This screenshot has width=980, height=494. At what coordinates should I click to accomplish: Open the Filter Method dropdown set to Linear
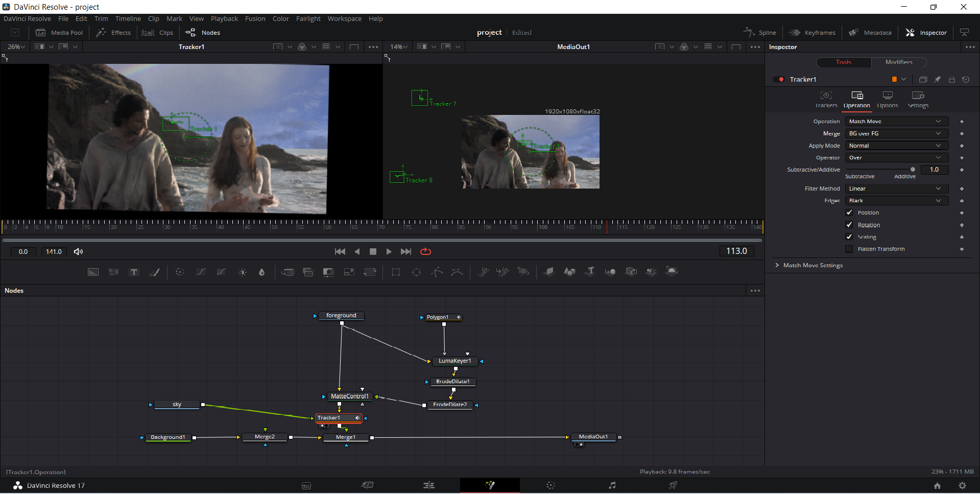[x=896, y=189]
